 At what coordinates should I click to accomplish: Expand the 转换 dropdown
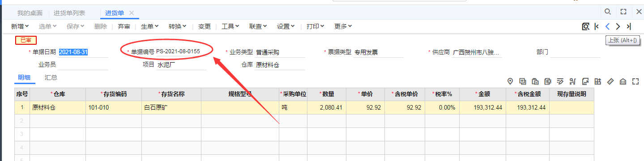click(178, 26)
